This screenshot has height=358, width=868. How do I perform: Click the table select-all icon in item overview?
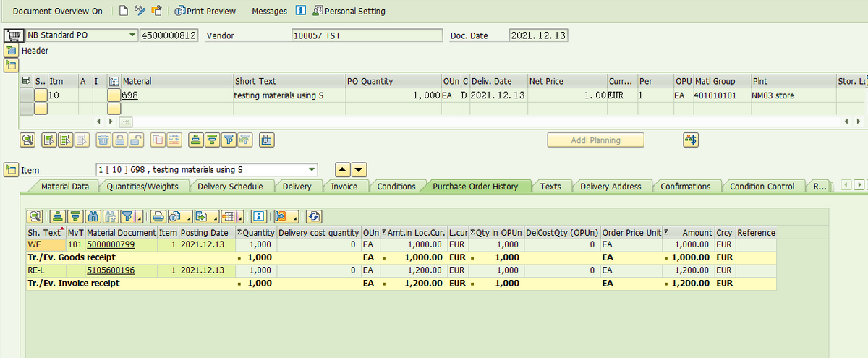(26, 81)
